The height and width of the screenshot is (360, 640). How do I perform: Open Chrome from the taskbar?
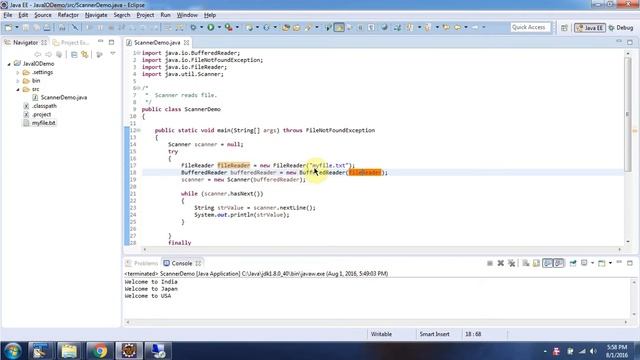(99, 351)
